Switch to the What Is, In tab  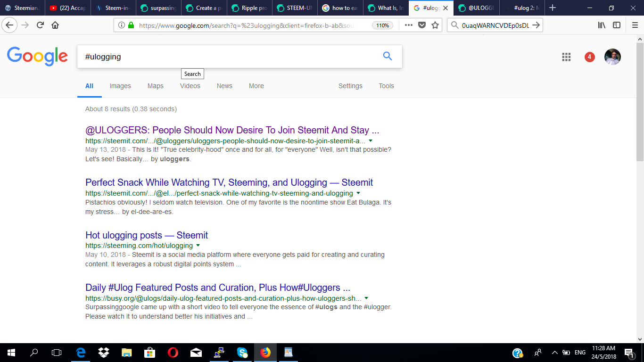point(385,8)
